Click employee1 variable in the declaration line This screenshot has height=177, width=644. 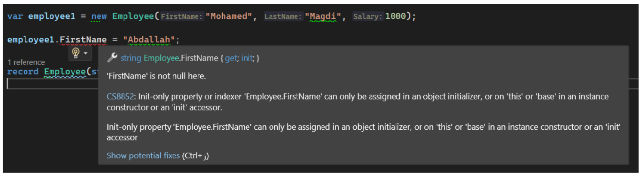(52, 16)
